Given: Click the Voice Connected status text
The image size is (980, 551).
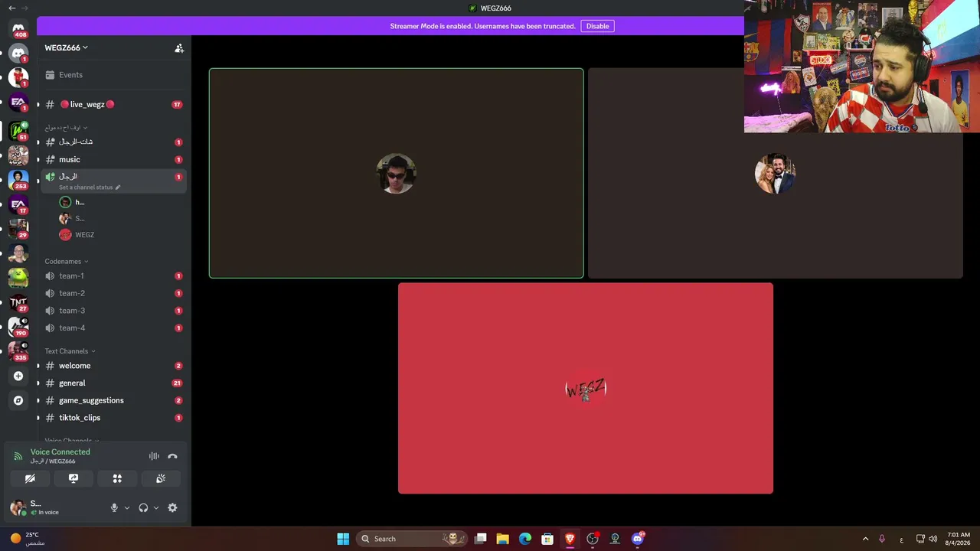Looking at the screenshot, I should 60,452.
